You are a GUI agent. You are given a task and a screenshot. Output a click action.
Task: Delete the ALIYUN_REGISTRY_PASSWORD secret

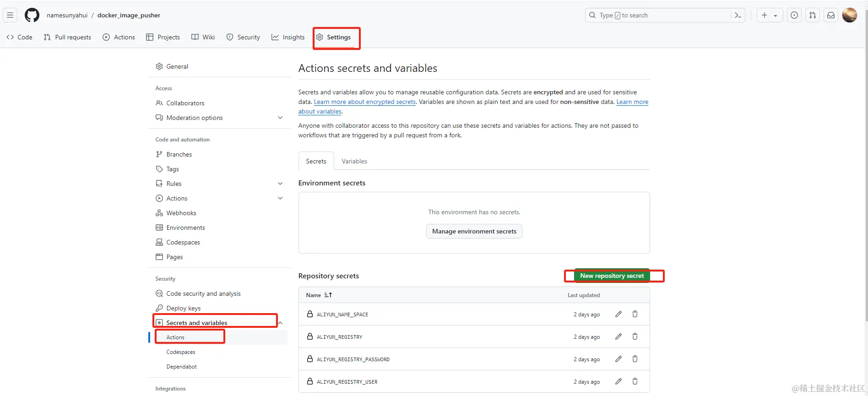click(x=635, y=359)
